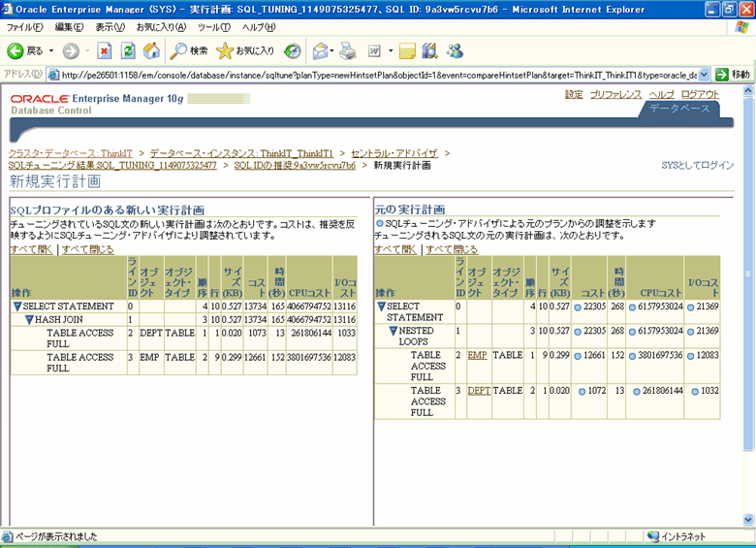756x548 pixels.
Task: Open the address bar dropdown arrow
Action: pyautogui.click(x=718, y=75)
